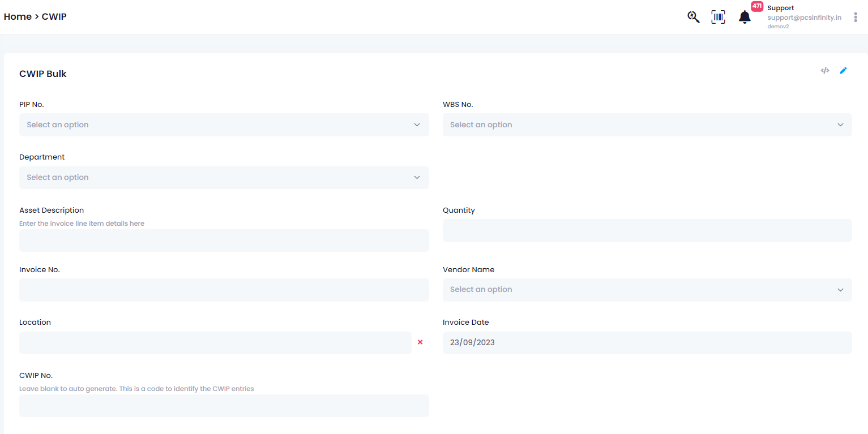The width and height of the screenshot is (868, 434).
Task: Click the CWIP breadcrumb item
Action: 54,16
